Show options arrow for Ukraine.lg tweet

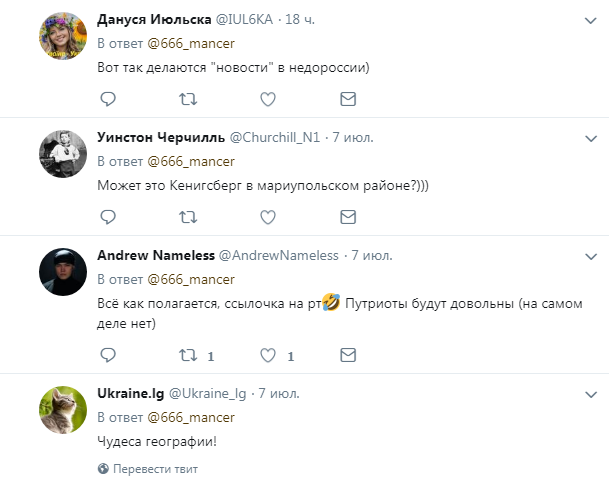(591, 393)
